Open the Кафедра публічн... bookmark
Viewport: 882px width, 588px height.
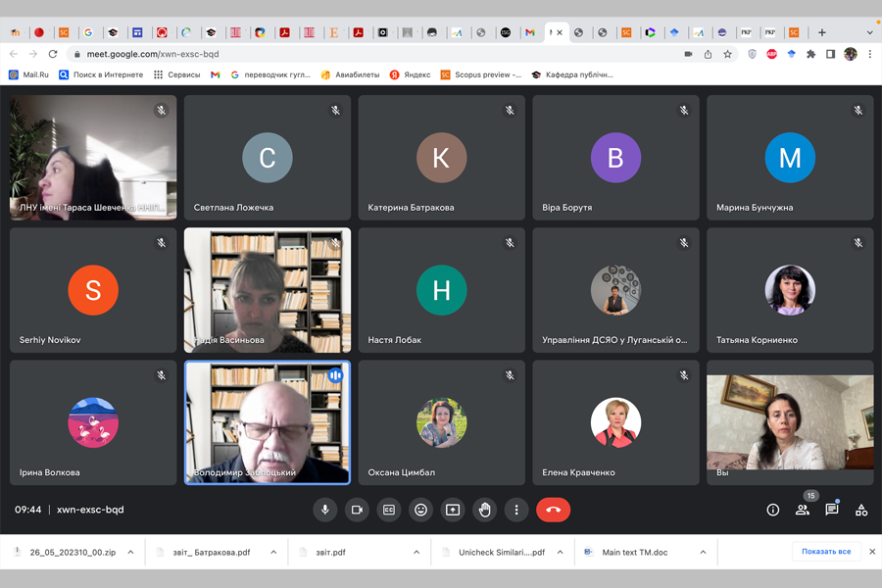click(x=572, y=74)
